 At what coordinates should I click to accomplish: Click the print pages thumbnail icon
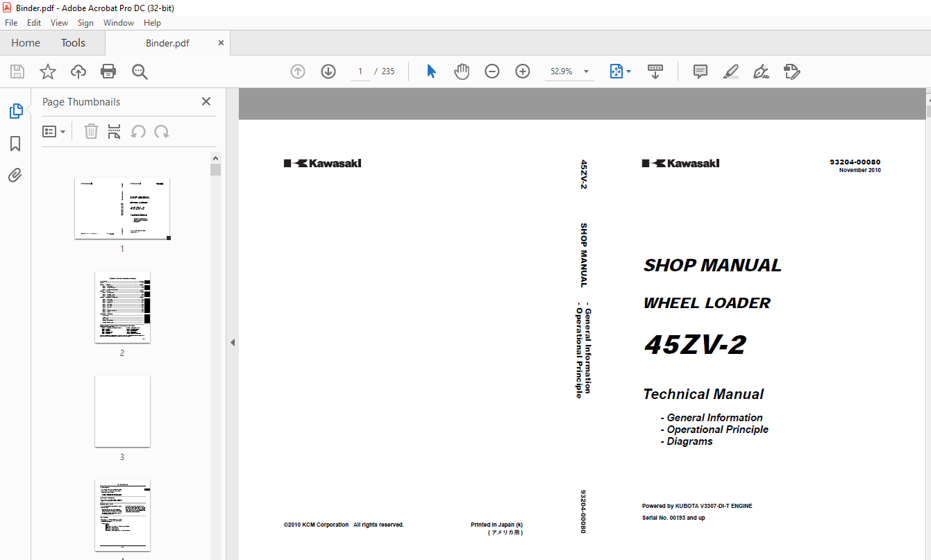[x=115, y=131]
